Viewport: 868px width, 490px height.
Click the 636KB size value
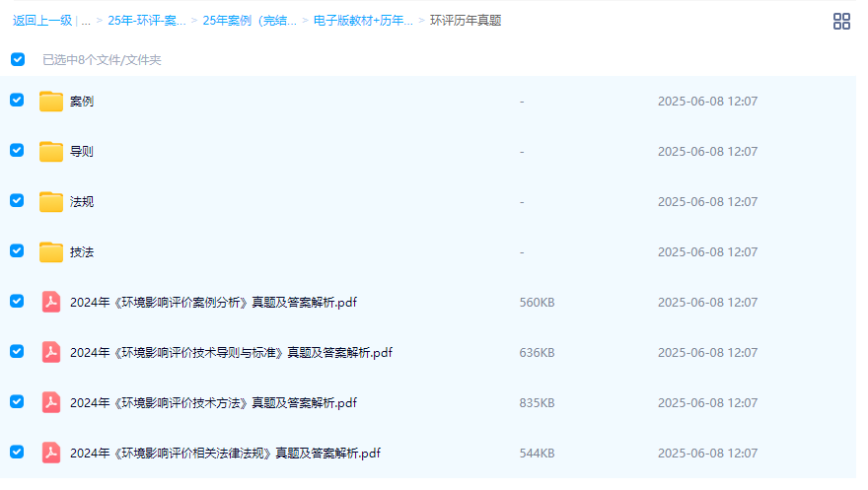[x=537, y=353]
